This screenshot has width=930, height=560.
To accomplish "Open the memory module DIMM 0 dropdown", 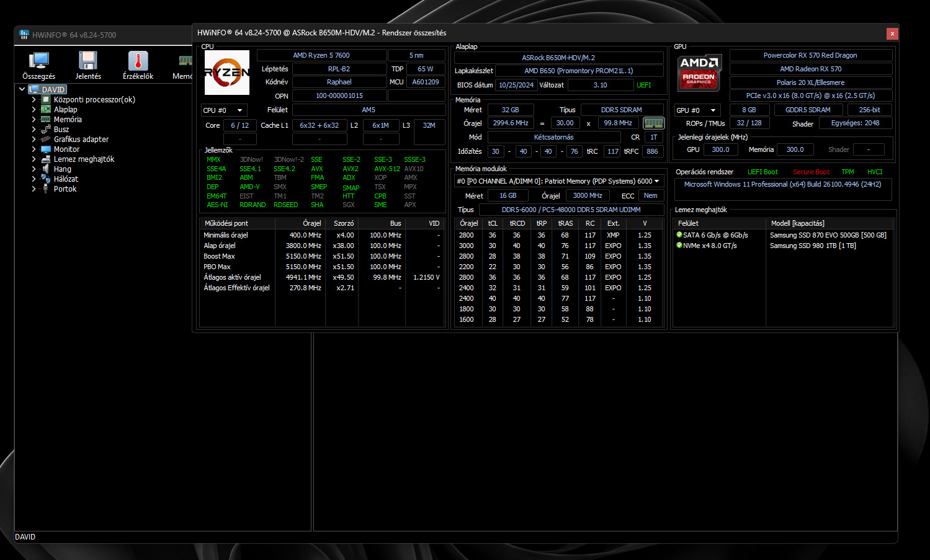I will [x=558, y=181].
